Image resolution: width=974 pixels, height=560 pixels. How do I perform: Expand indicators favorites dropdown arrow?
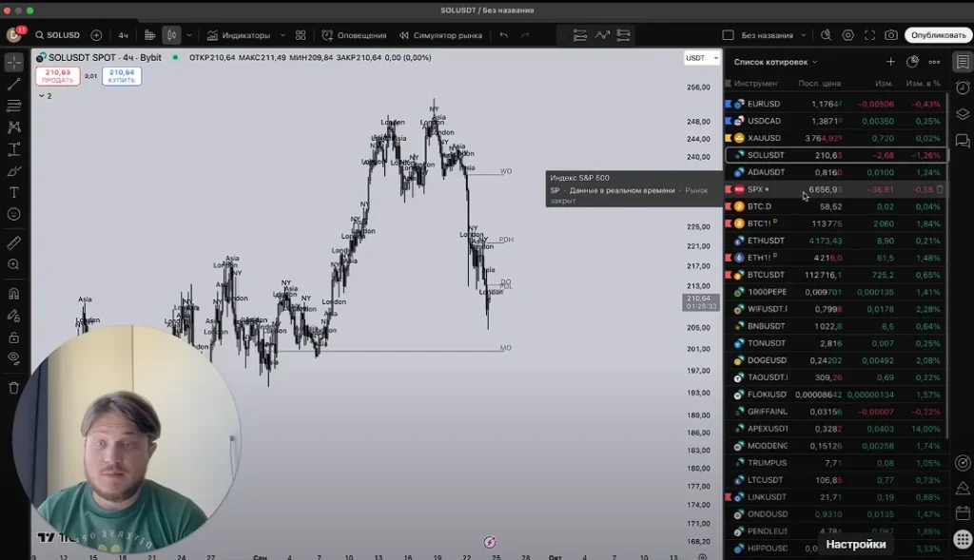282,35
